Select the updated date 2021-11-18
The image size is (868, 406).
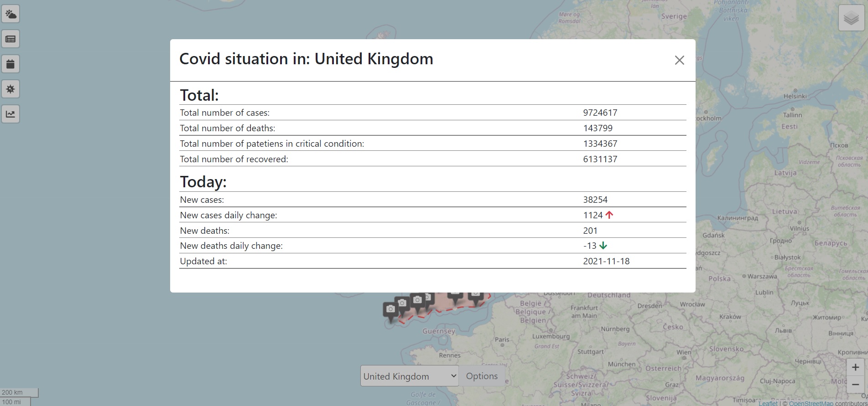pyautogui.click(x=606, y=261)
